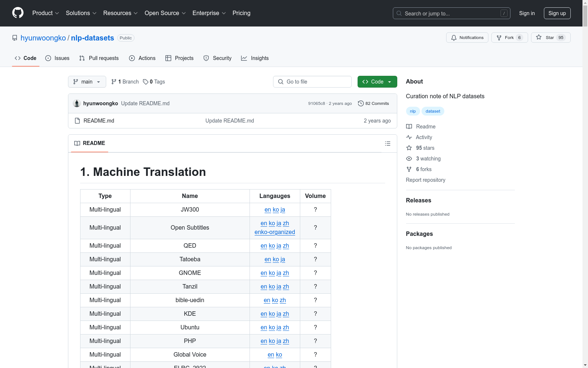Viewport: 588px width, 368px height.
Task: Focus the Search or jump to field
Action: pos(452,13)
